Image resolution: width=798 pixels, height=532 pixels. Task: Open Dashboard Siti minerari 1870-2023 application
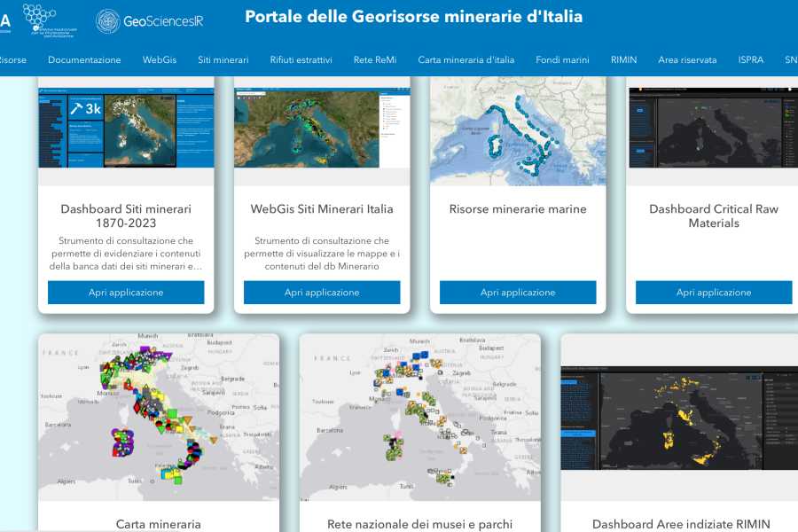[126, 293]
